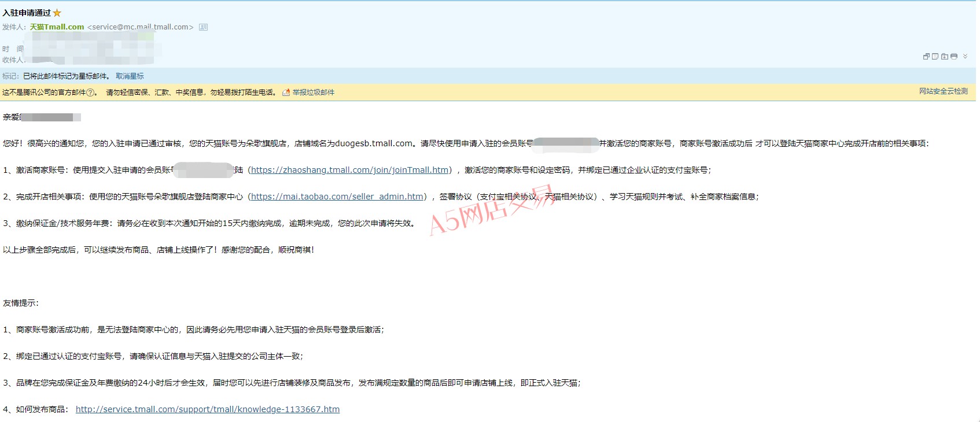Click line starting 3、缴纳保证金/技术服务年费
980x422 pixels.
pos(211,223)
